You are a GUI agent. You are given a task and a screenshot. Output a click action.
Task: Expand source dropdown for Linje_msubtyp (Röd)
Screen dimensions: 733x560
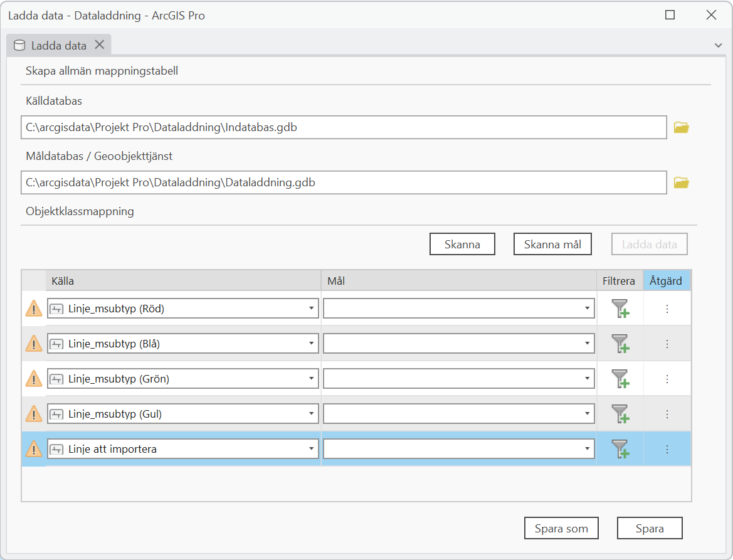(311, 309)
